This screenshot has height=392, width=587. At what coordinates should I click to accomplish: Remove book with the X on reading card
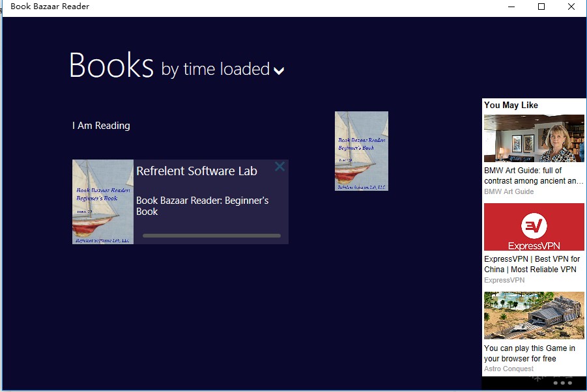coord(279,167)
